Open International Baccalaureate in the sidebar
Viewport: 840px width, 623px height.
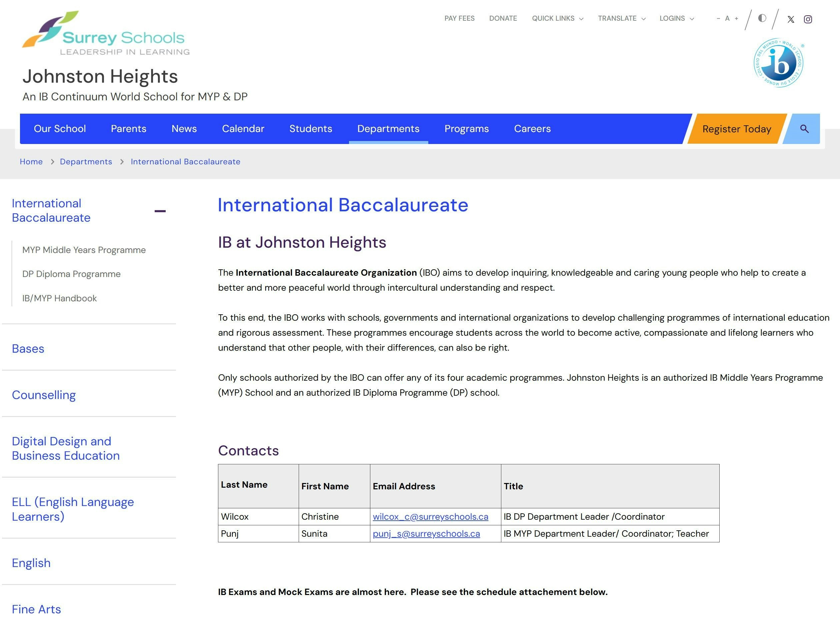[51, 210]
